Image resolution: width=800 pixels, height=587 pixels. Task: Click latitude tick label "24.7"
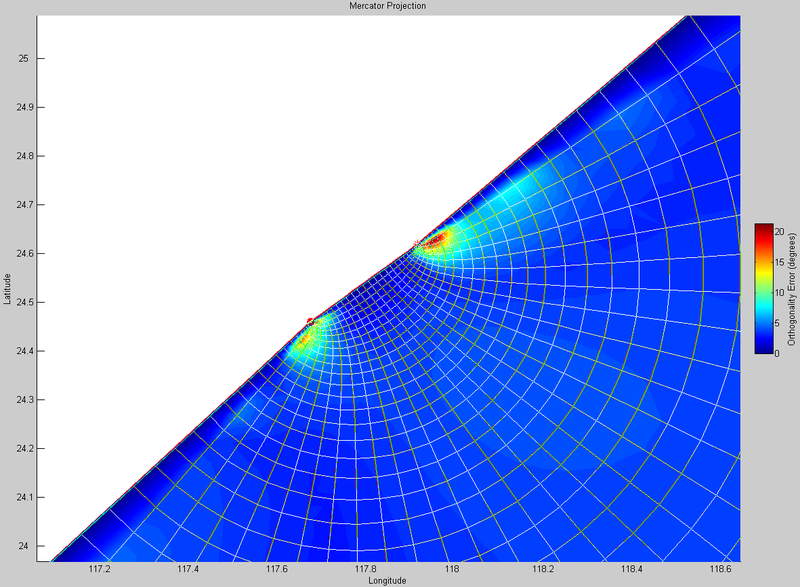(24, 205)
